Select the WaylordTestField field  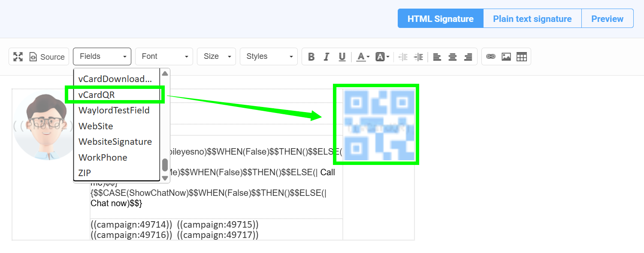point(117,110)
